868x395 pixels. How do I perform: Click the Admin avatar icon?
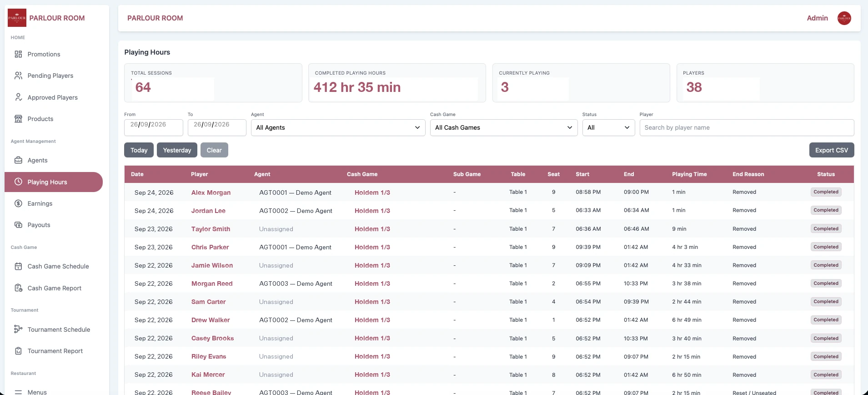pos(844,18)
